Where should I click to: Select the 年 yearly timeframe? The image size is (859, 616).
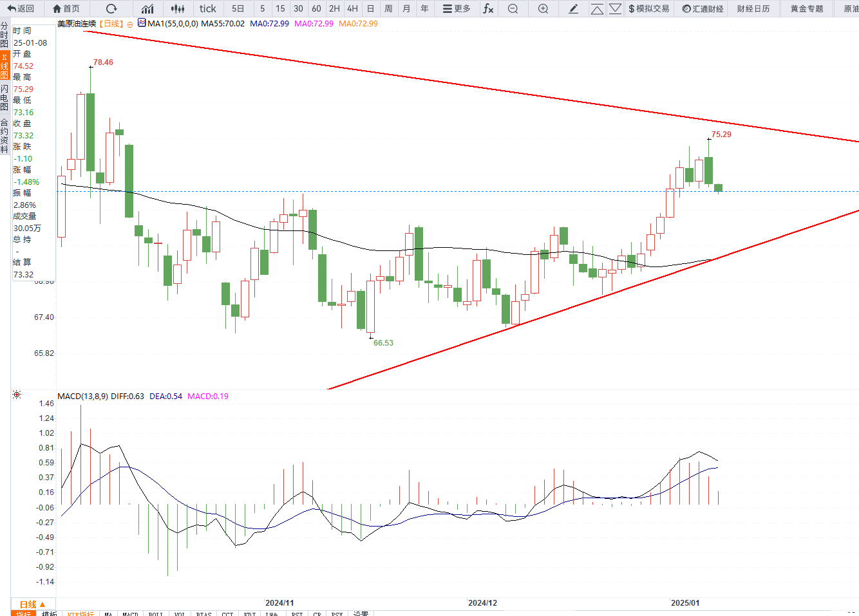tap(424, 8)
